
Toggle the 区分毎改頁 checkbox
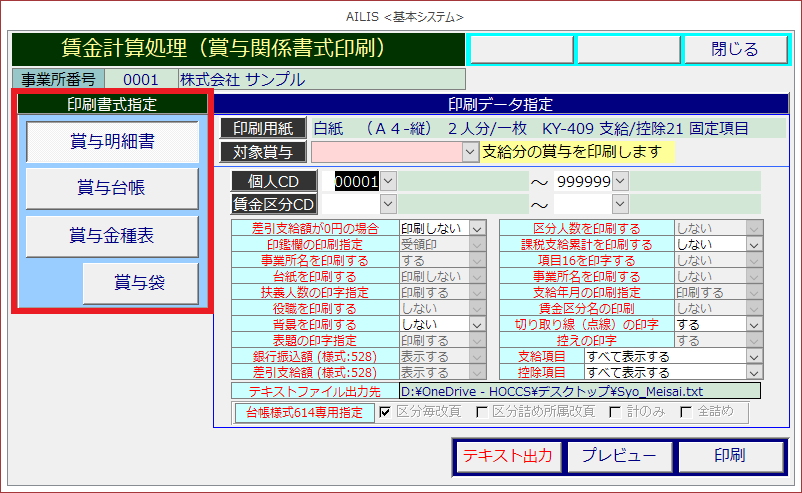tap(386, 412)
